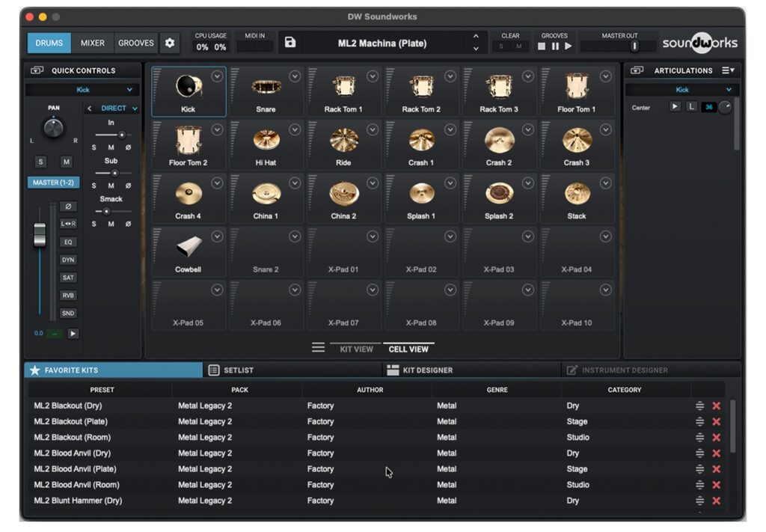Screen dimensions: 766x532
Task: Click the articulations list menu icon
Action: [x=729, y=70]
